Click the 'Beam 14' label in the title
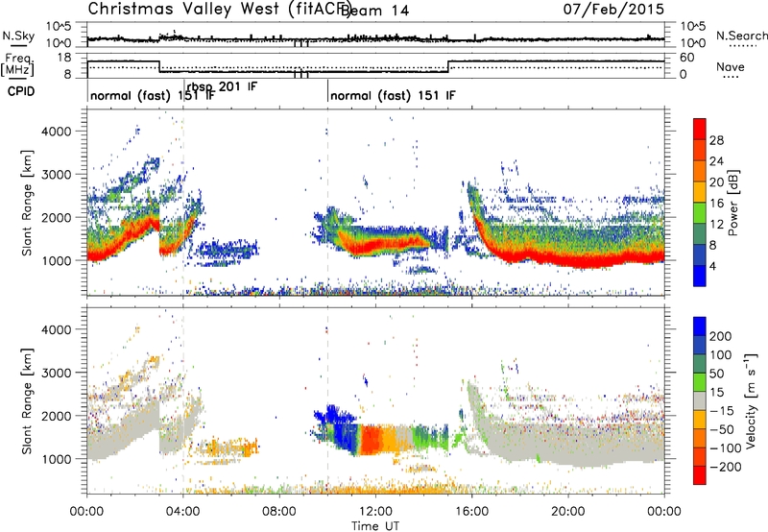The image size is (768, 532). coord(375,11)
